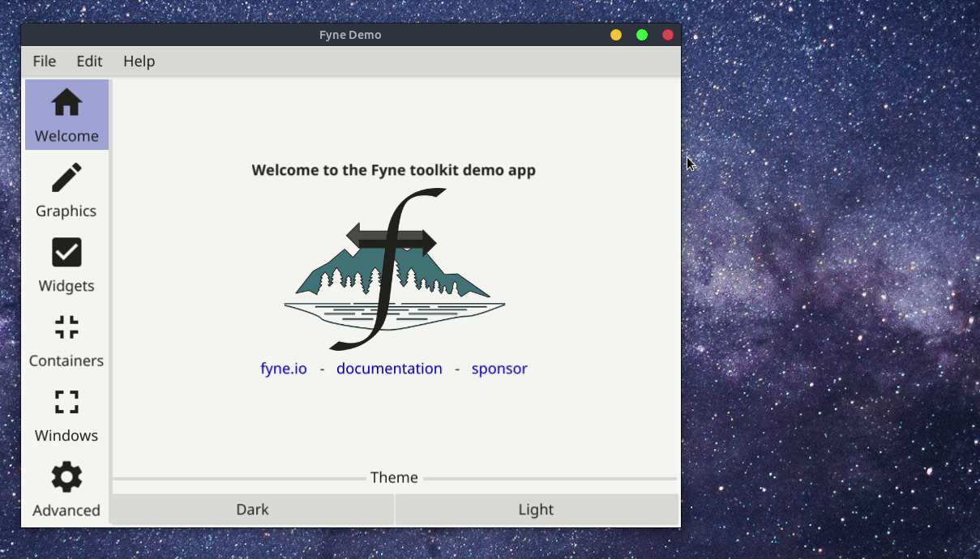Open the File menu
The height and width of the screenshot is (559, 980).
(44, 61)
